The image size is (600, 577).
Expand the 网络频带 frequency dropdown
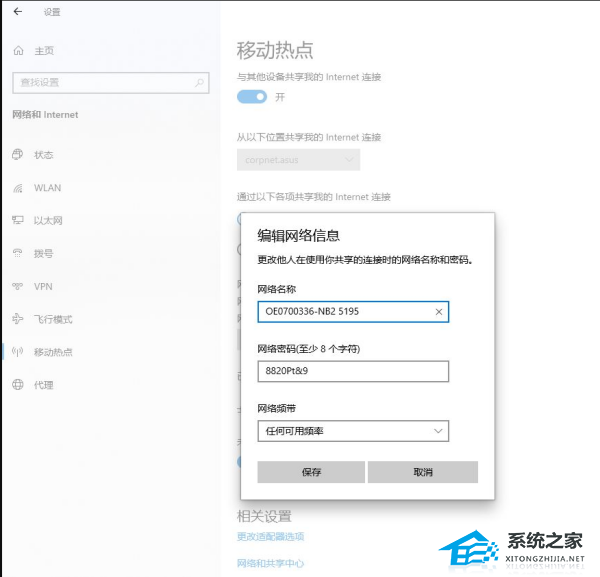pos(352,431)
